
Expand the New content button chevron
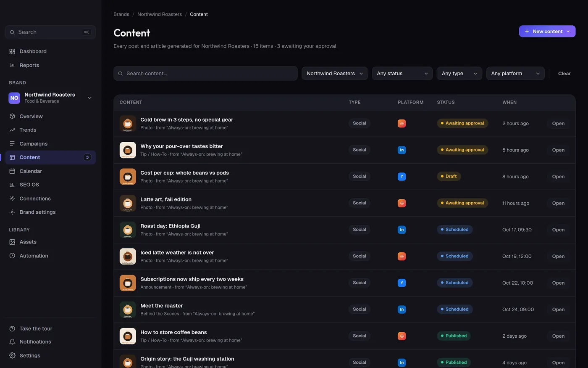click(x=568, y=32)
